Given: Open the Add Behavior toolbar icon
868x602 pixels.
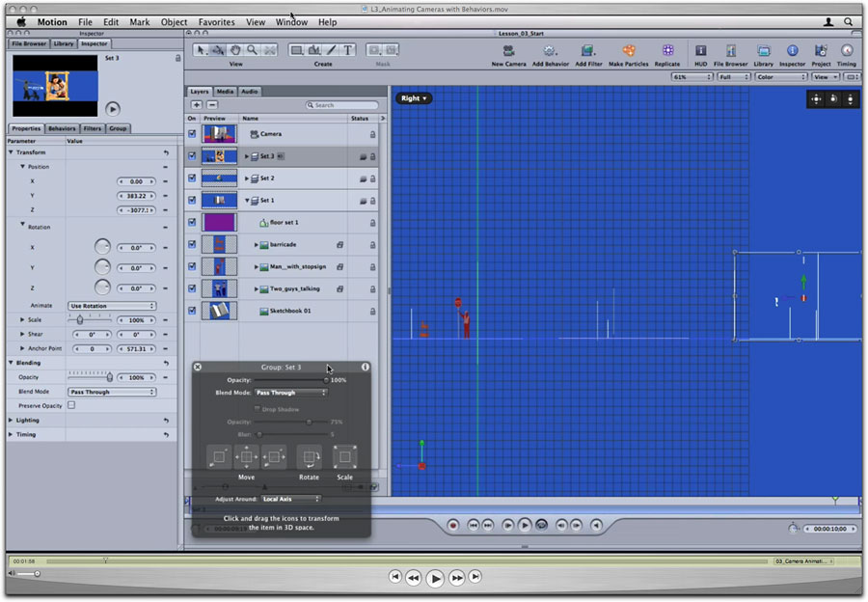Looking at the screenshot, I should point(549,51).
